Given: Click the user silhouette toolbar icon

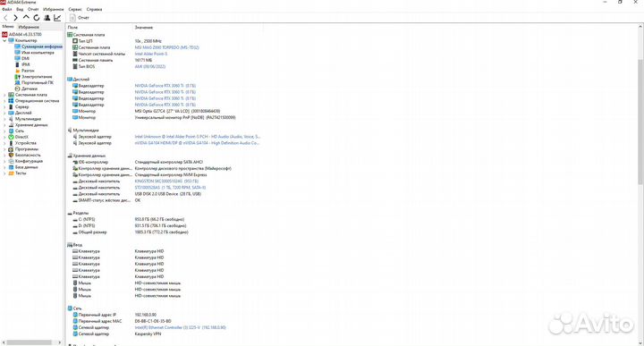Looking at the screenshot, I should click(x=47, y=18).
